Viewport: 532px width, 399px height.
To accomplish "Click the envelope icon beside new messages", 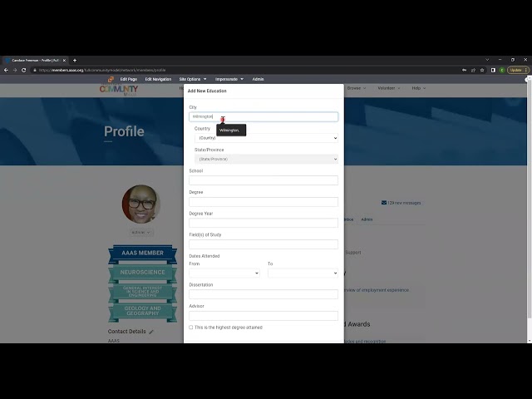I will [384, 203].
